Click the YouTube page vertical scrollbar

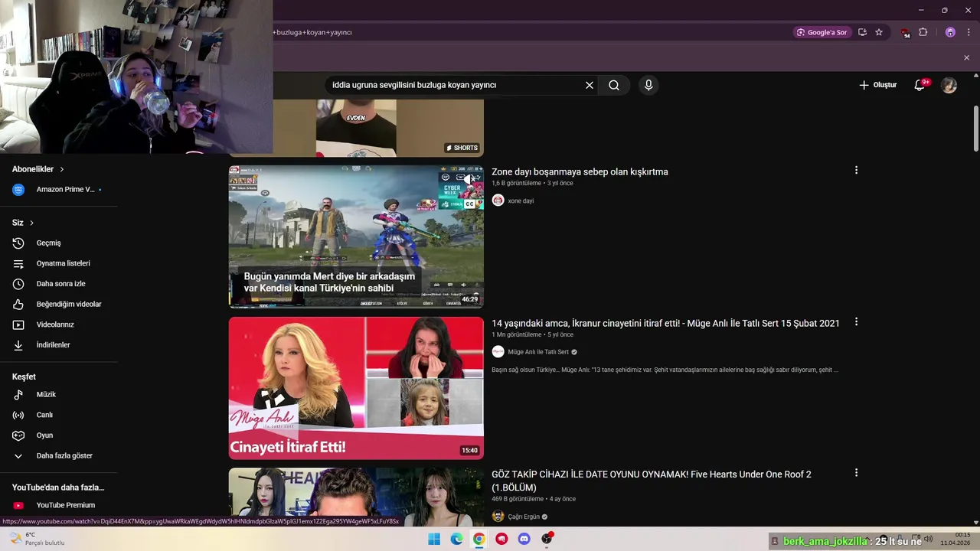[x=975, y=128]
